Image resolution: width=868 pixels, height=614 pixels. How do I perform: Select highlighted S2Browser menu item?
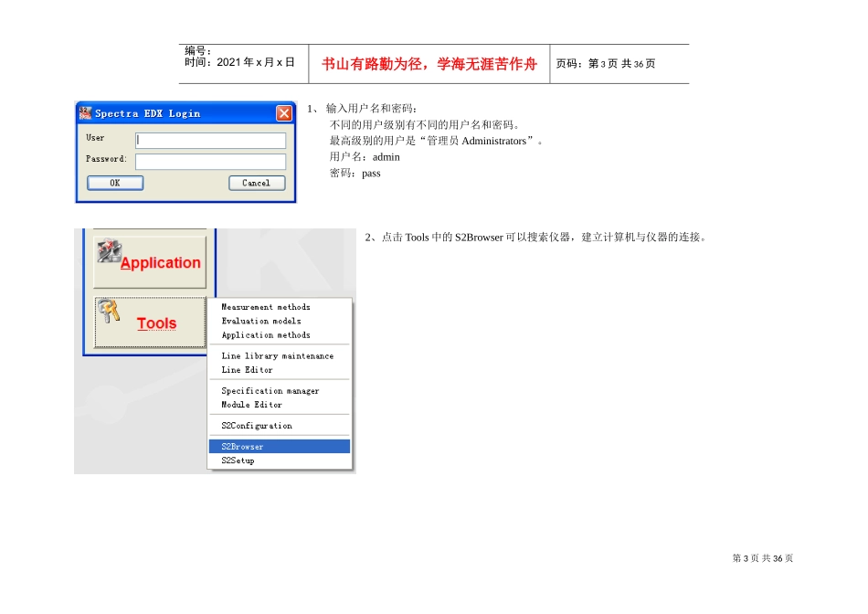pos(279,446)
